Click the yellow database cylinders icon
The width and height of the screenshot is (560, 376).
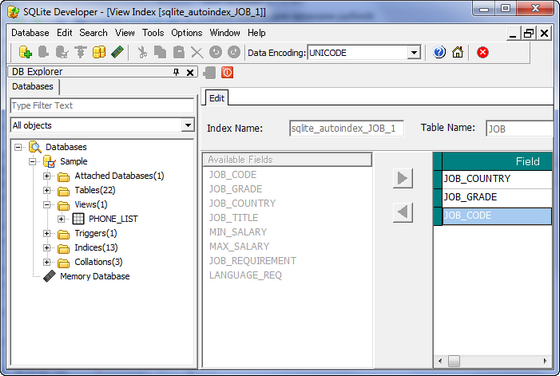coord(99,52)
